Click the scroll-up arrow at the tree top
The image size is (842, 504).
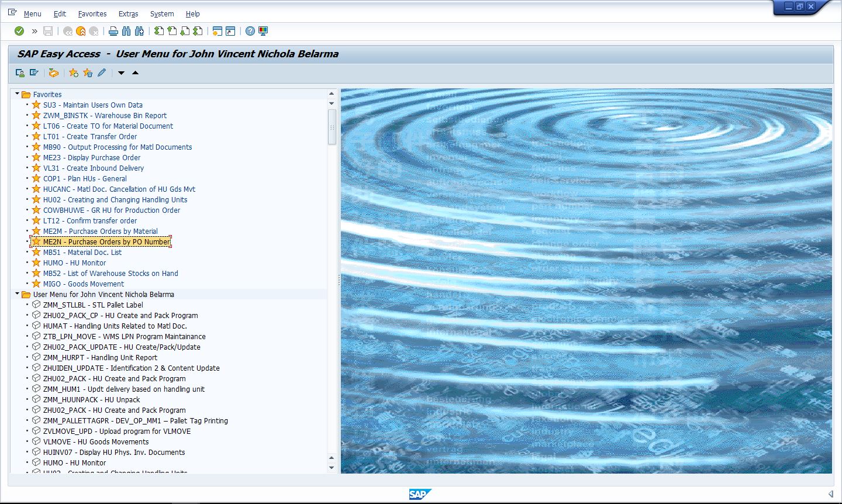(332, 94)
